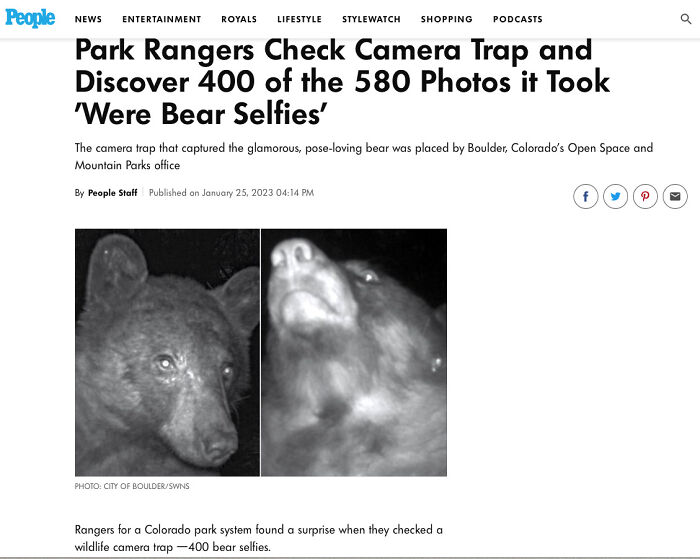Click the right bear snout photo
Viewport: 700px width, 559px height.
(x=354, y=352)
